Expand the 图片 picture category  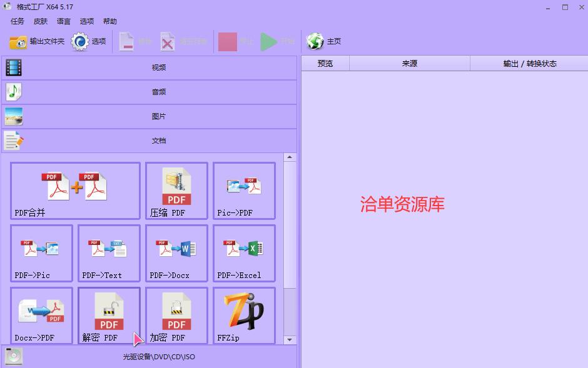pyautogui.click(x=150, y=116)
